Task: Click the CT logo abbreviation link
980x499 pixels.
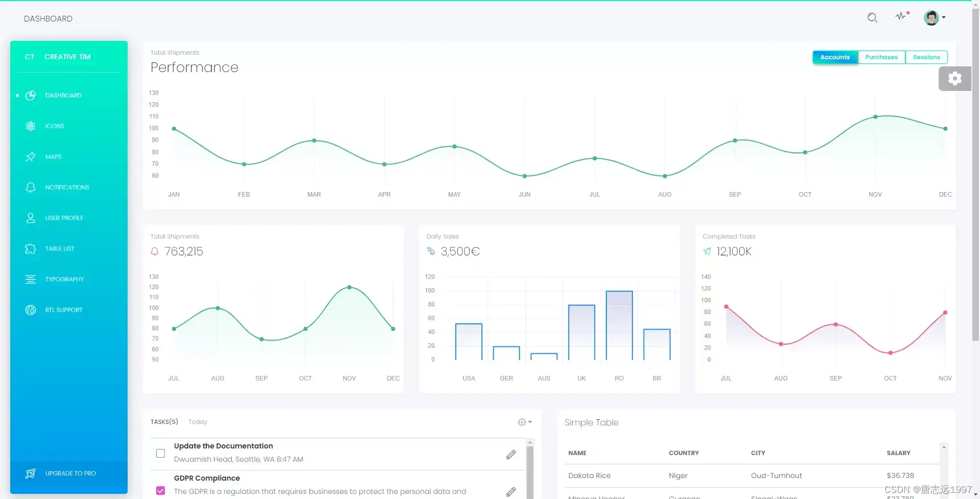Action: click(x=30, y=57)
